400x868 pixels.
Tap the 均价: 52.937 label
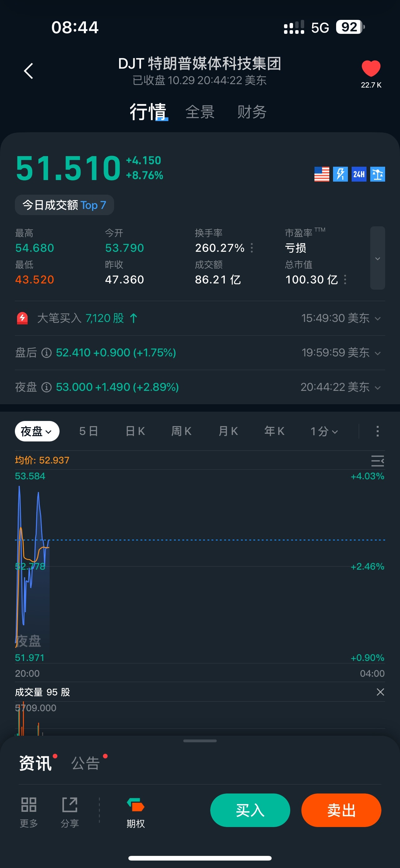pyautogui.click(x=42, y=460)
